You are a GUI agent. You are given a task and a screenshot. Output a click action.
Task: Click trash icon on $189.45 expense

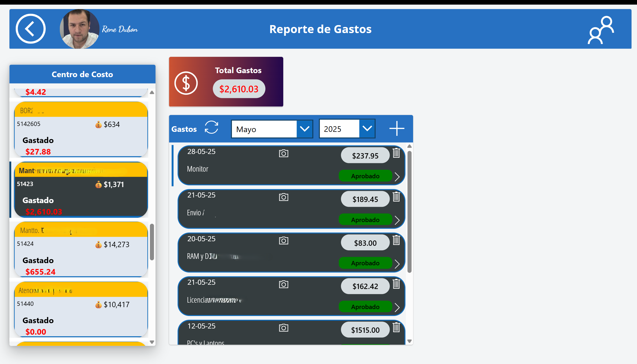[396, 197]
